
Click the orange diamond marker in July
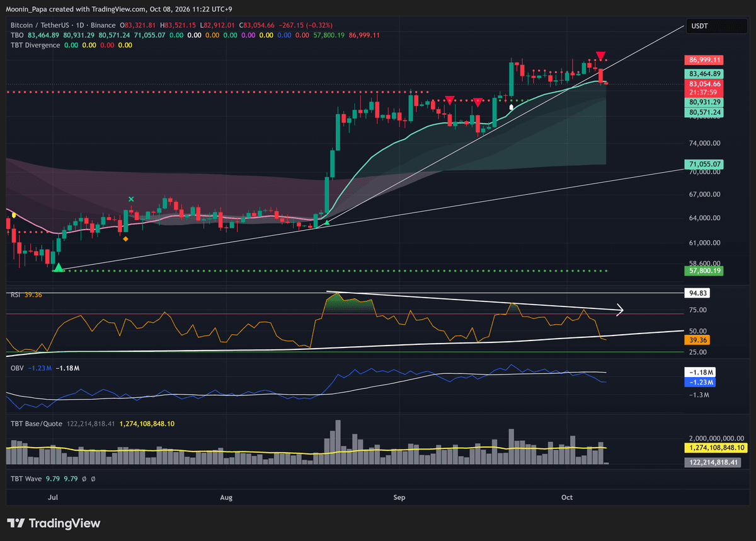tap(125, 239)
